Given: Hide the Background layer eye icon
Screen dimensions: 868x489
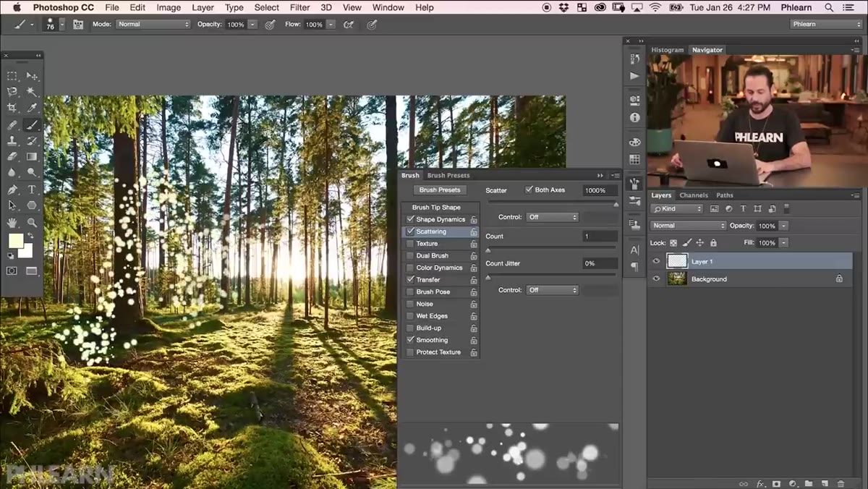Looking at the screenshot, I should [657, 278].
